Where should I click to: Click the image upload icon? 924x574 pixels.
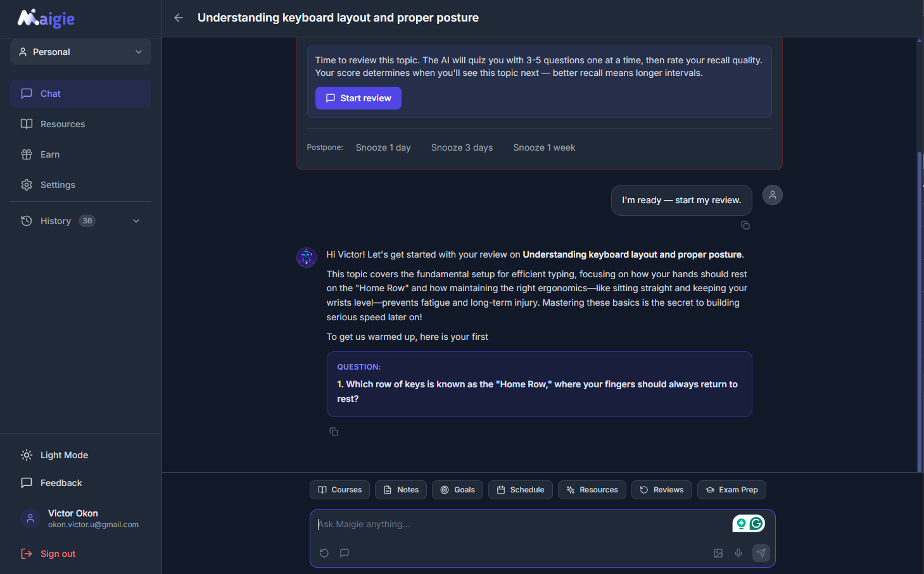tap(718, 553)
